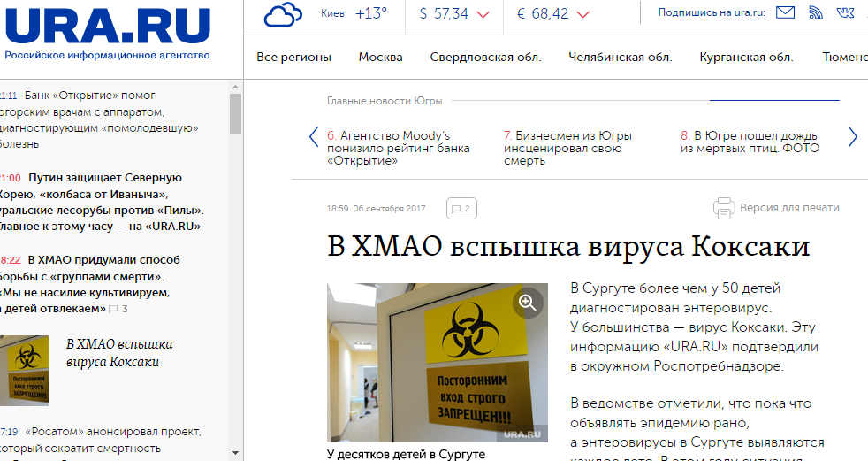Open the Челябинская обл. section

620,57
